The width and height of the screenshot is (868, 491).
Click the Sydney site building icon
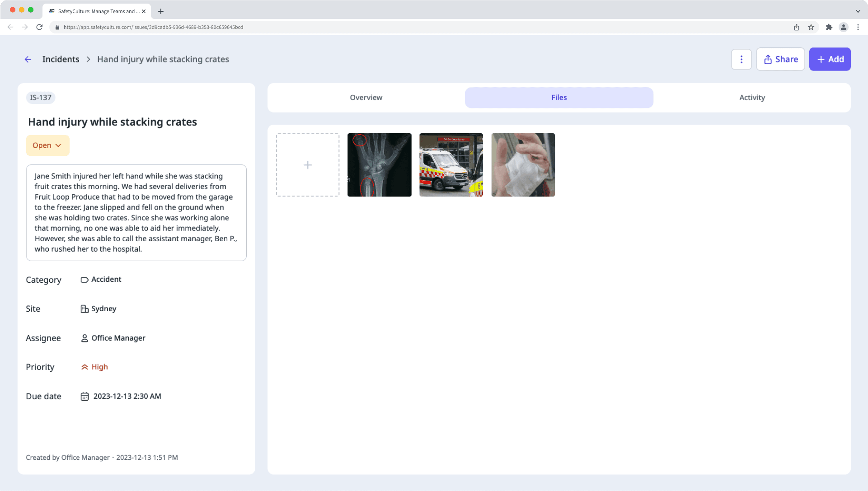tap(84, 309)
